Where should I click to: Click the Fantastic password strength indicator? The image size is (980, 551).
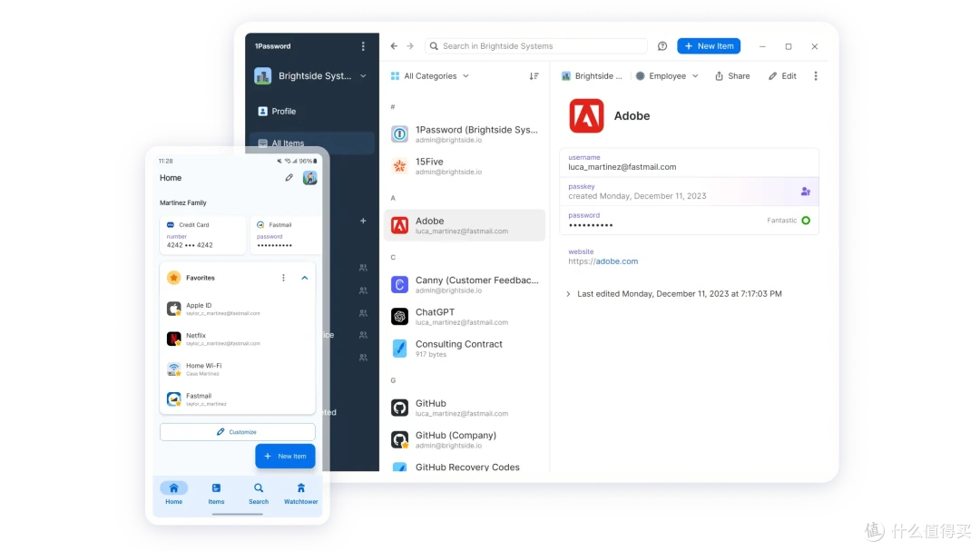click(789, 221)
